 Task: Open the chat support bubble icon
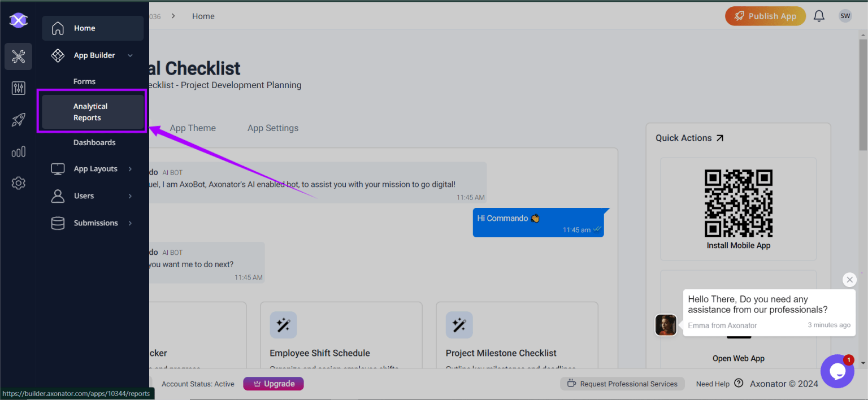(x=837, y=371)
